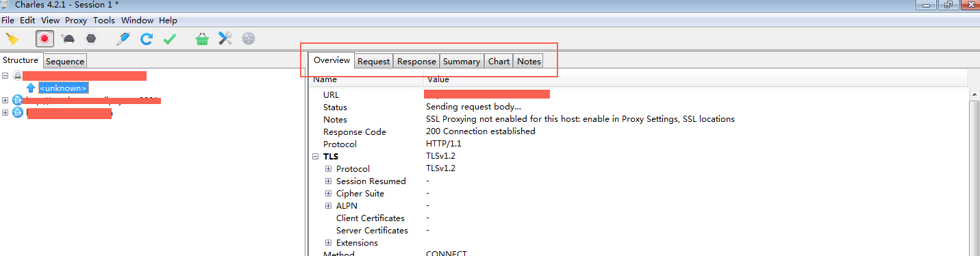Select the Method row label

tap(339, 254)
